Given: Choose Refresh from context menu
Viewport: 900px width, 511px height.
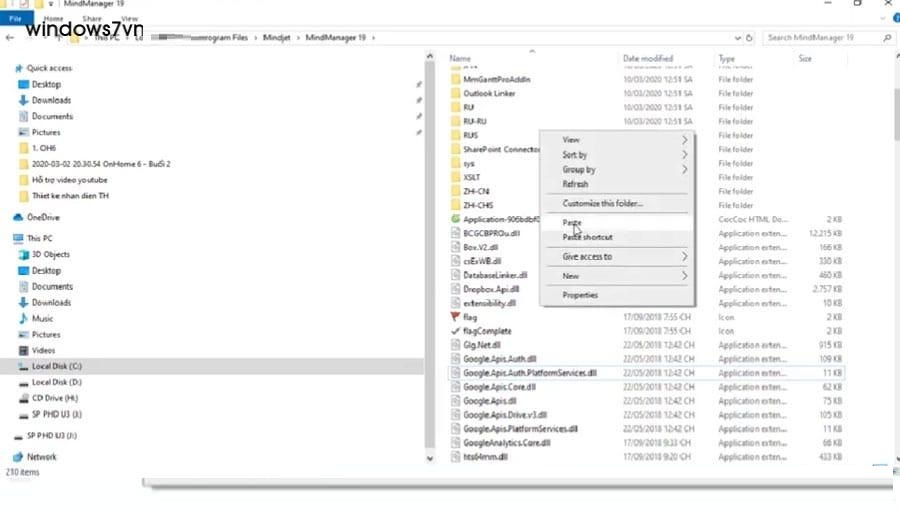Looking at the screenshot, I should click(x=618, y=184).
